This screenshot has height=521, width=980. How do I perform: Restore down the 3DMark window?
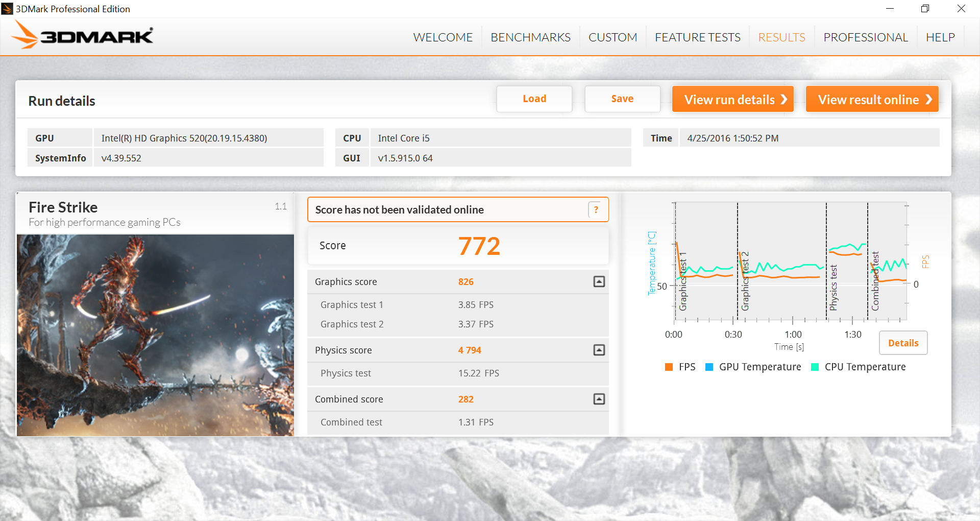coord(925,9)
